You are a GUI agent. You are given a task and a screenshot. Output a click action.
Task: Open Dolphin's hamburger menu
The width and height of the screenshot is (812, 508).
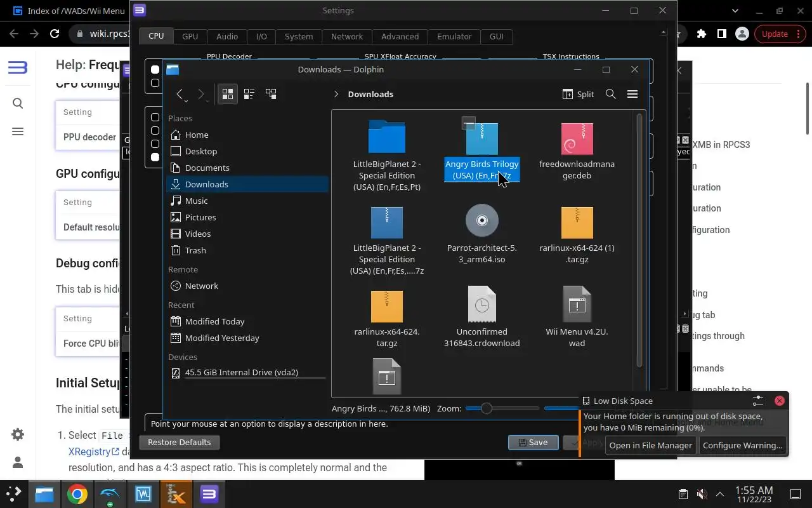click(x=632, y=94)
